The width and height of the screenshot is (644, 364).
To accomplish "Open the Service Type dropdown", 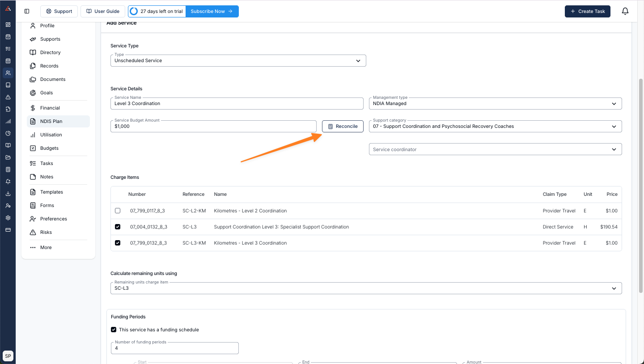I will [238, 60].
